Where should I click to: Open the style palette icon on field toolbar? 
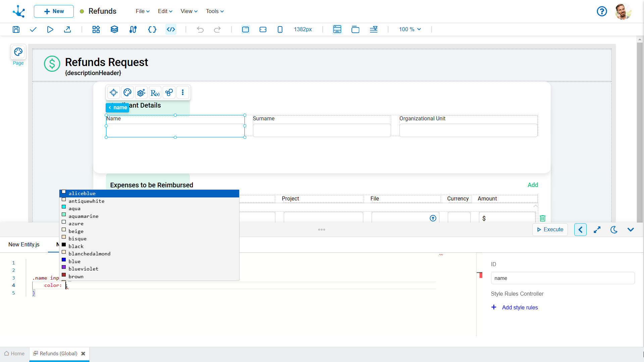[127, 93]
